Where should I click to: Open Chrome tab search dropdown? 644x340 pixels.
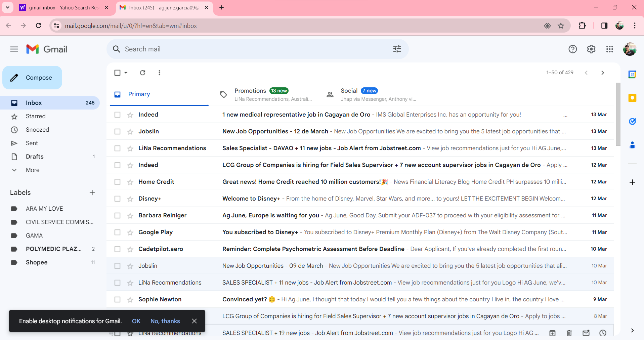click(x=7, y=7)
